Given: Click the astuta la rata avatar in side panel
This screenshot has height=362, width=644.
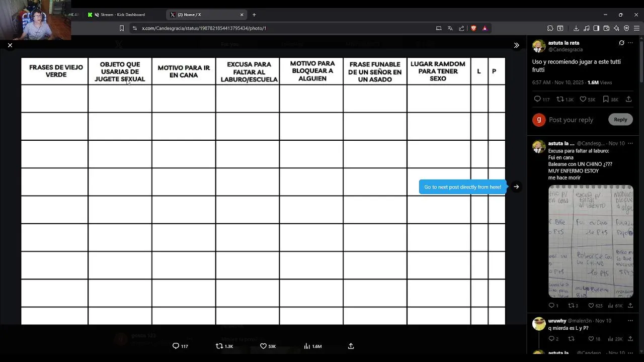Looking at the screenshot, I should (539, 46).
